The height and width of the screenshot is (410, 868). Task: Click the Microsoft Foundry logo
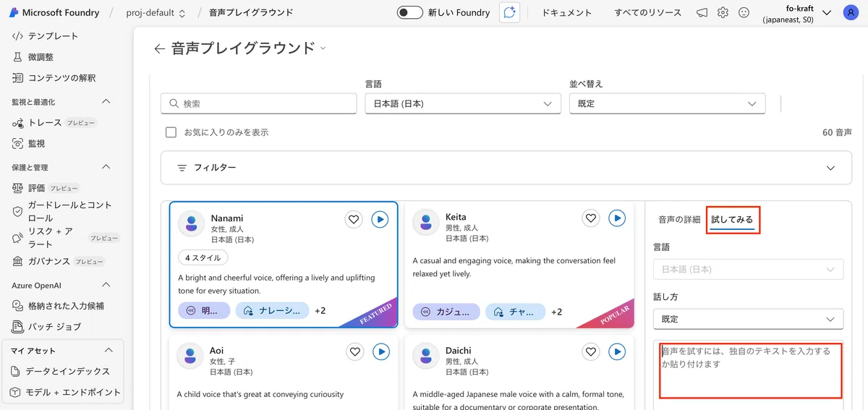pyautogui.click(x=13, y=12)
